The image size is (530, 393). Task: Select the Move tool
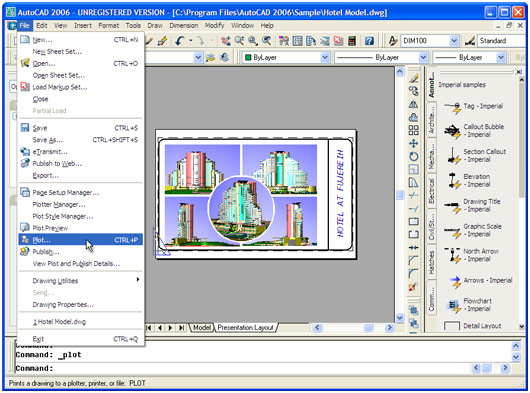coord(414,144)
